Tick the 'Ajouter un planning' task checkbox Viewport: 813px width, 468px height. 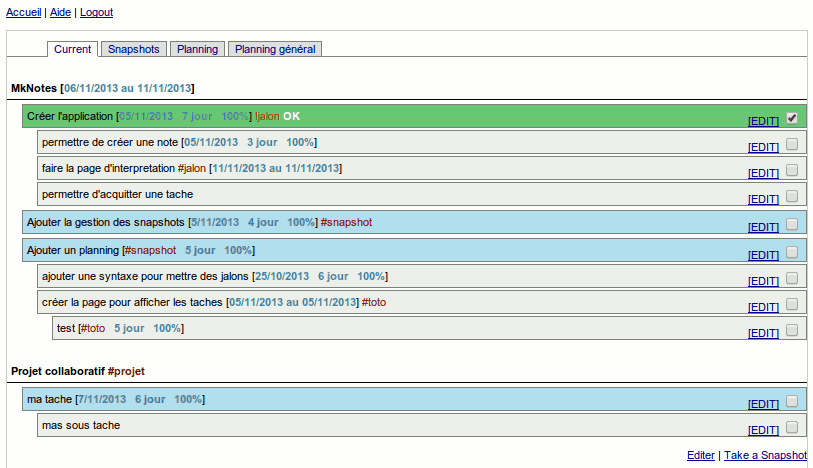coord(792,252)
